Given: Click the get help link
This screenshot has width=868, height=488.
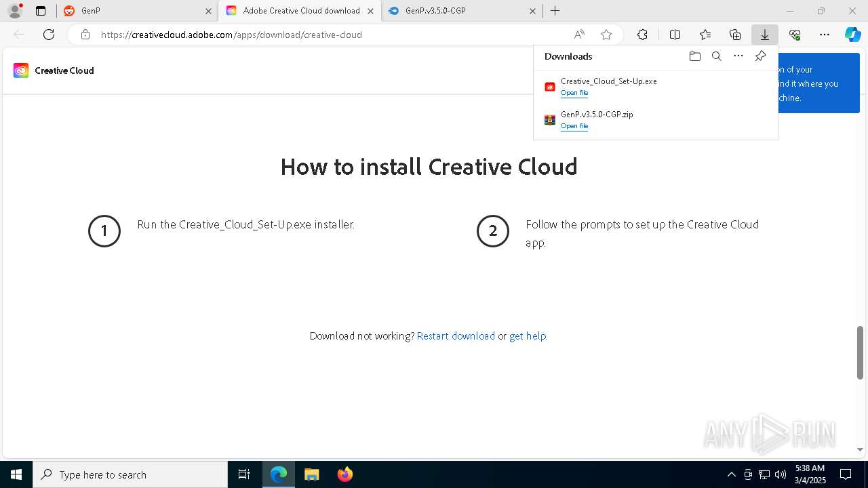Looking at the screenshot, I should 528,335.
